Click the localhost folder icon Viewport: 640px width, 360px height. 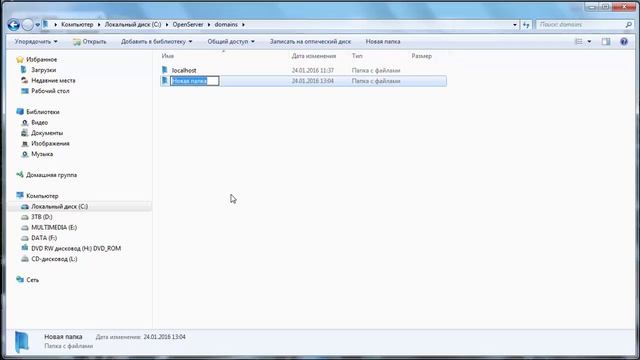(x=165, y=70)
